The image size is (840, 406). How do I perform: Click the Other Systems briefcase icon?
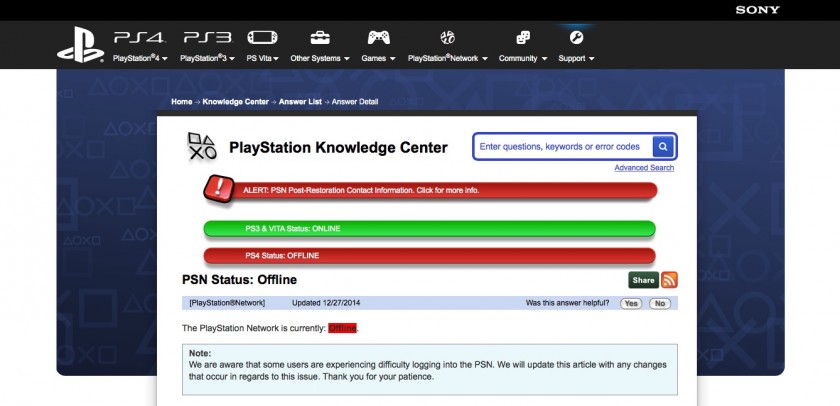click(320, 37)
